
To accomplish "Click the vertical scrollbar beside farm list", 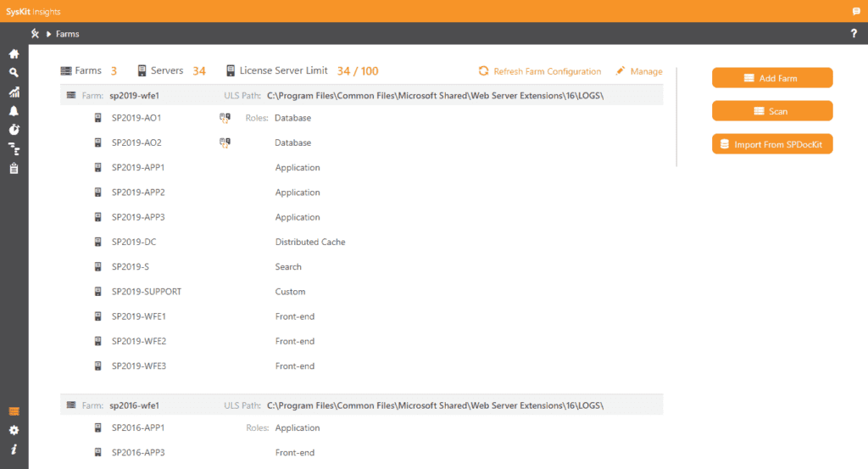I will pos(676,117).
